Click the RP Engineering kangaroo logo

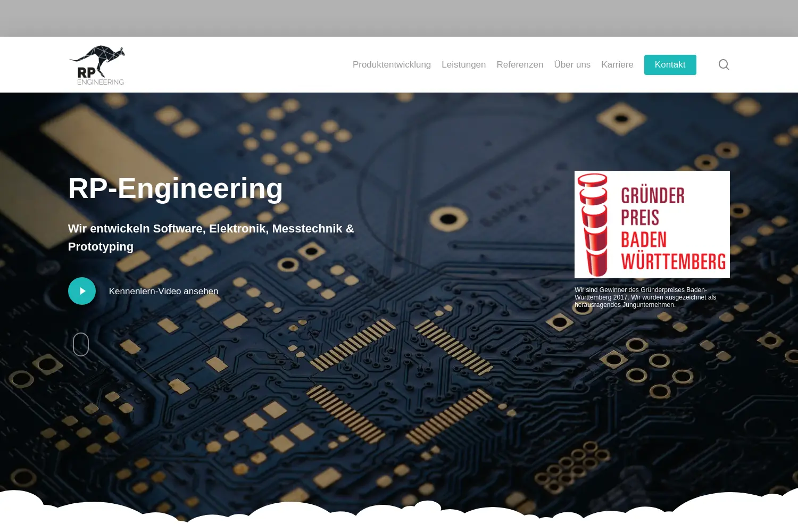point(97,65)
